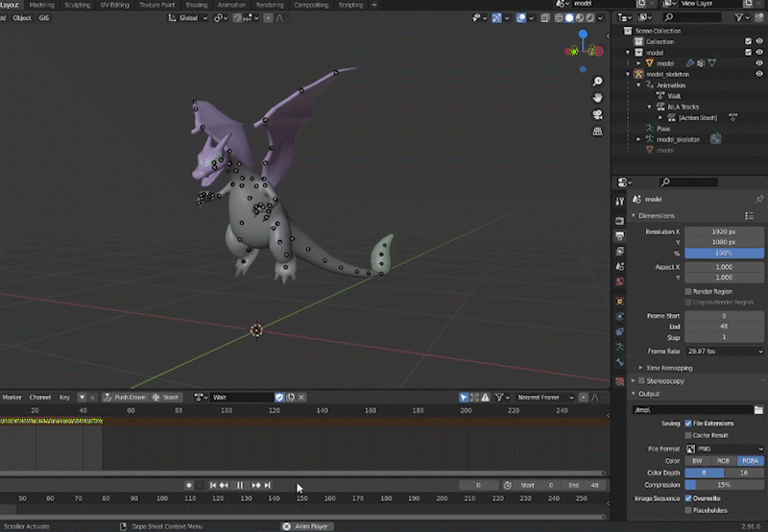768x532 pixels.
Task: Pin the properties editor context
Action: pyautogui.click(x=759, y=199)
